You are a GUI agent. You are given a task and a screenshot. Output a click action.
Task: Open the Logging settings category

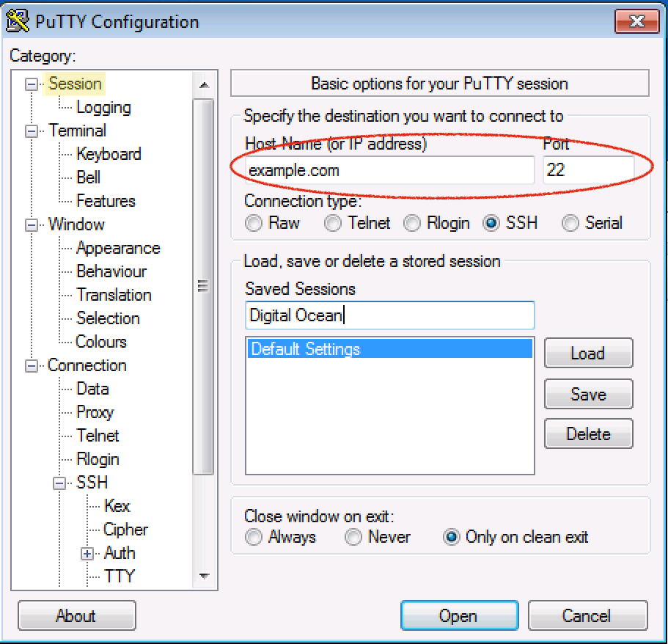(103, 108)
